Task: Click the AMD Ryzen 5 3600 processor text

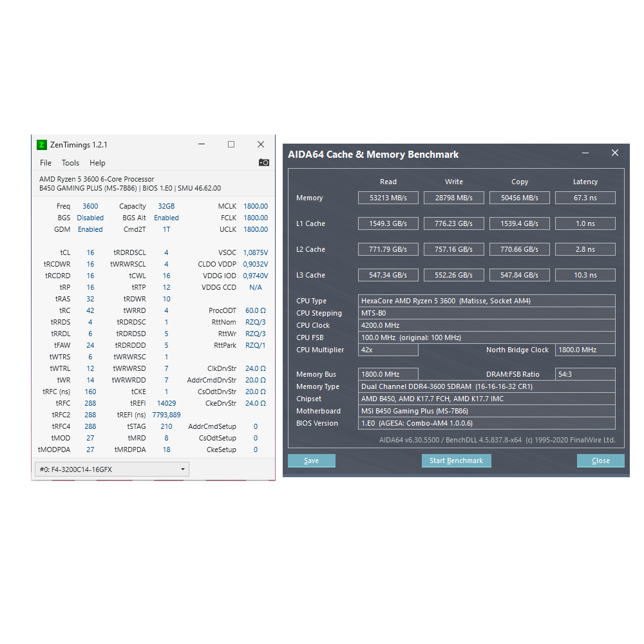Action: pos(97,179)
